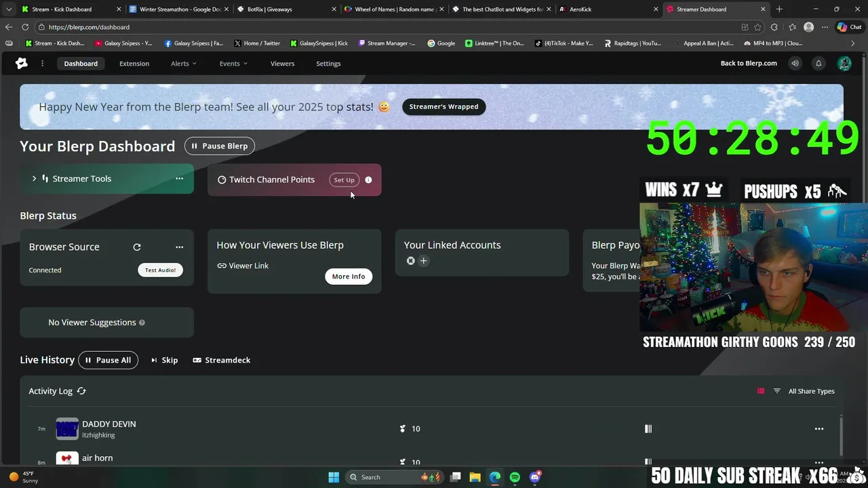Open the tab search dropdown arrow
The height and width of the screenshot is (488, 868).
[x=8, y=9]
